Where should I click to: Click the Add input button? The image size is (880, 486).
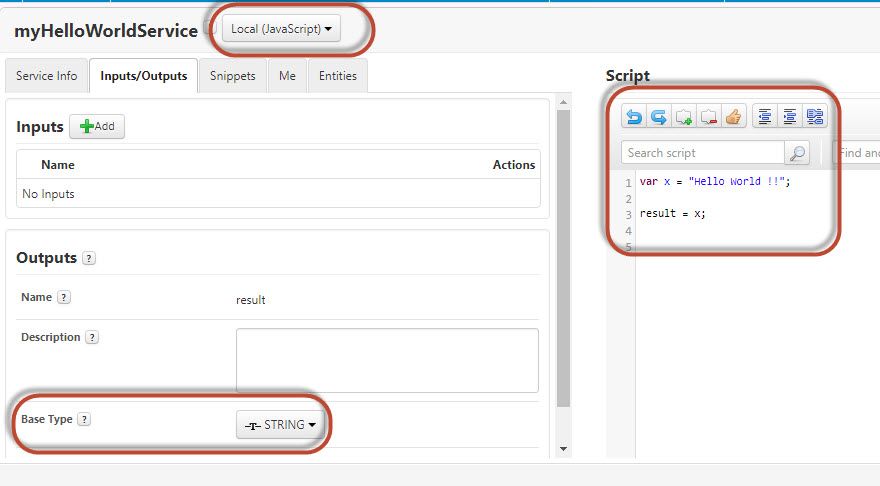[x=97, y=127]
